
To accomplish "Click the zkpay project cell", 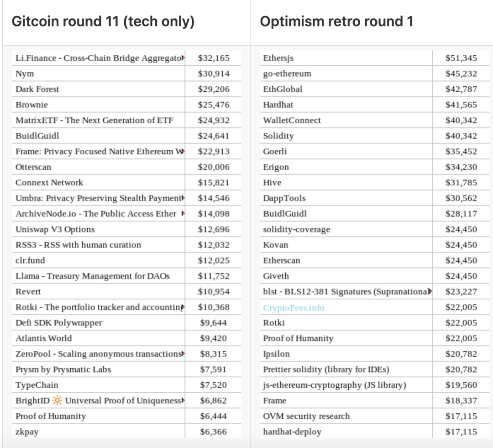I will pyautogui.click(x=27, y=432).
